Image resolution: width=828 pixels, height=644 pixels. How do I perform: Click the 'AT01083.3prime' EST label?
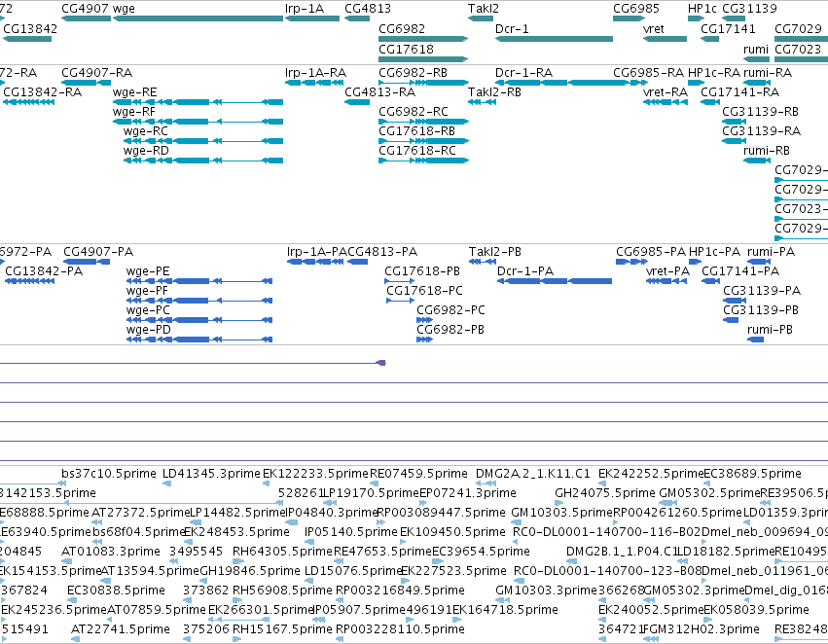pos(111,552)
